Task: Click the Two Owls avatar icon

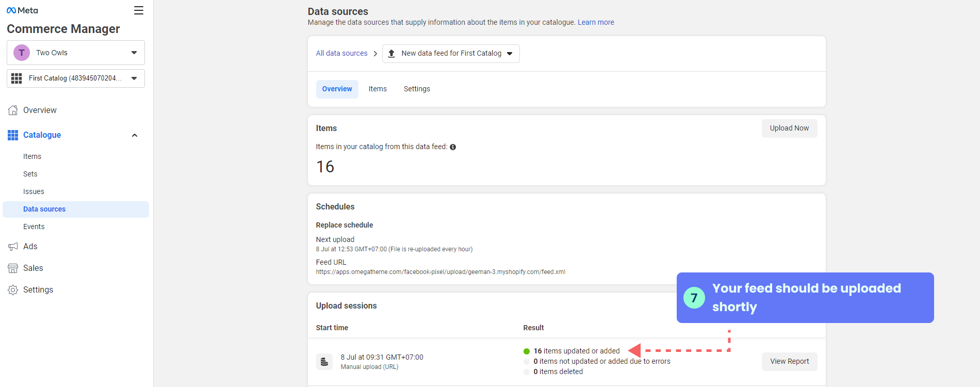Action: (22, 53)
